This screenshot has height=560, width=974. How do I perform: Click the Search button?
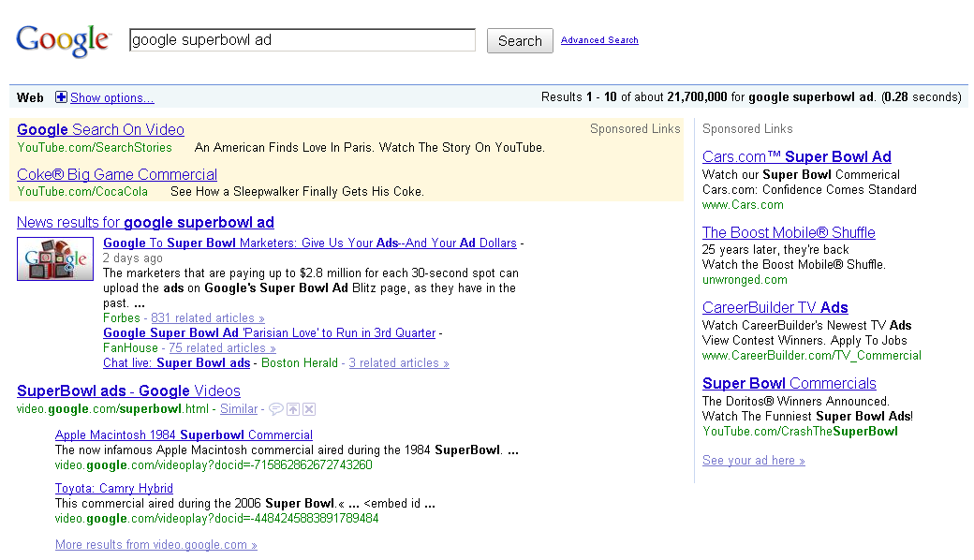(x=520, y=41)
